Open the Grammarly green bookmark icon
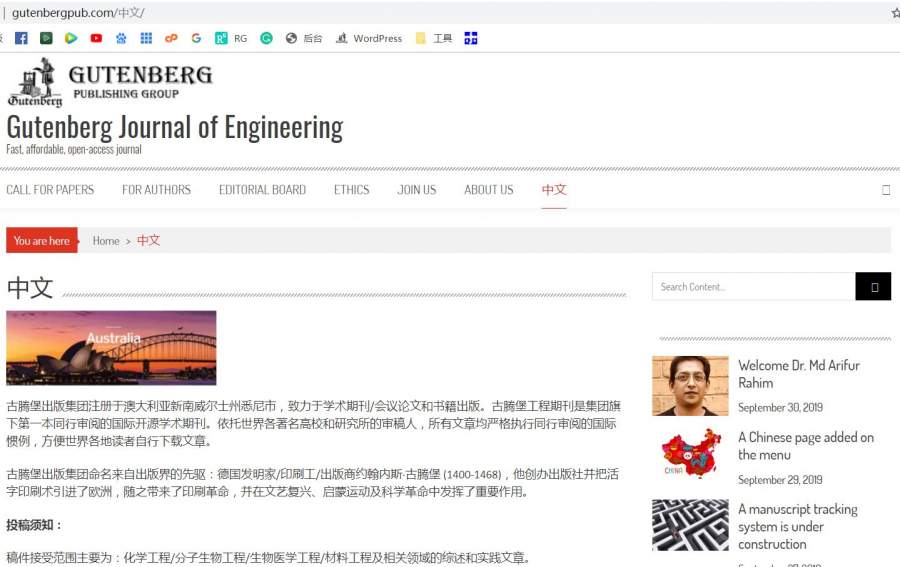The height and width of the screenshot is (567, 900). pyautogui.click(x=266, y=38)
